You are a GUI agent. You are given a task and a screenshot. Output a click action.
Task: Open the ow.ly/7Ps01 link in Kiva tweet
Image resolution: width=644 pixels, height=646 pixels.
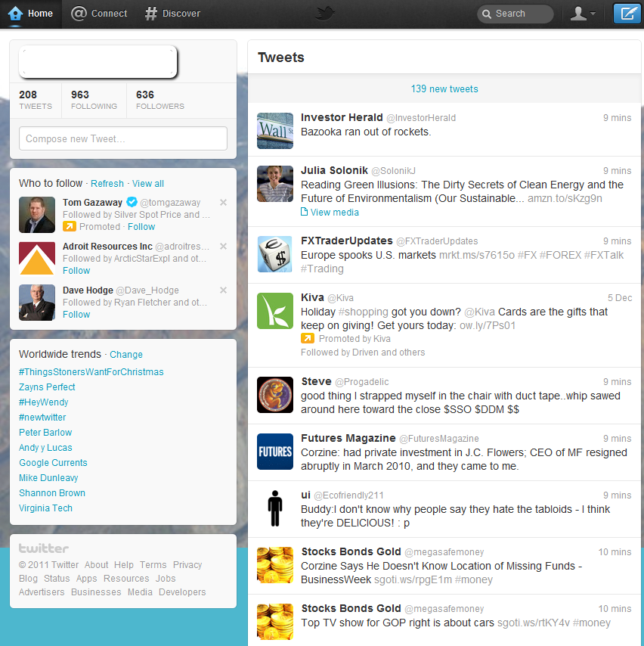(x=488, y=325)
